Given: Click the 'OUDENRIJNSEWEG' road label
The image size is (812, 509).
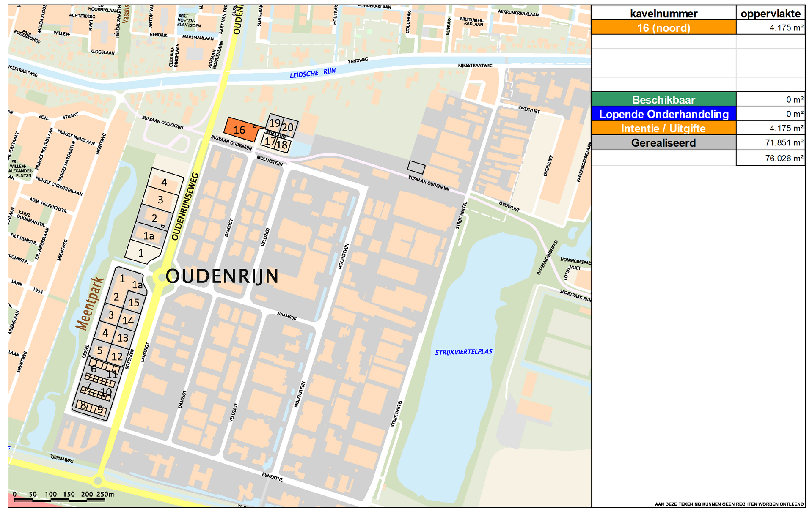Looking at the screenshot, I should [x=185, y=206].
